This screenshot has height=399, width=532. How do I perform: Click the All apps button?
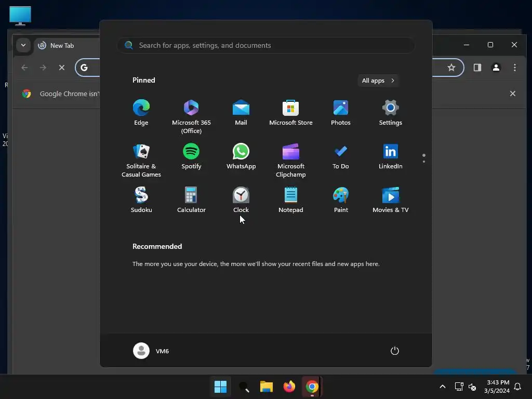click(x=378, y=81)
